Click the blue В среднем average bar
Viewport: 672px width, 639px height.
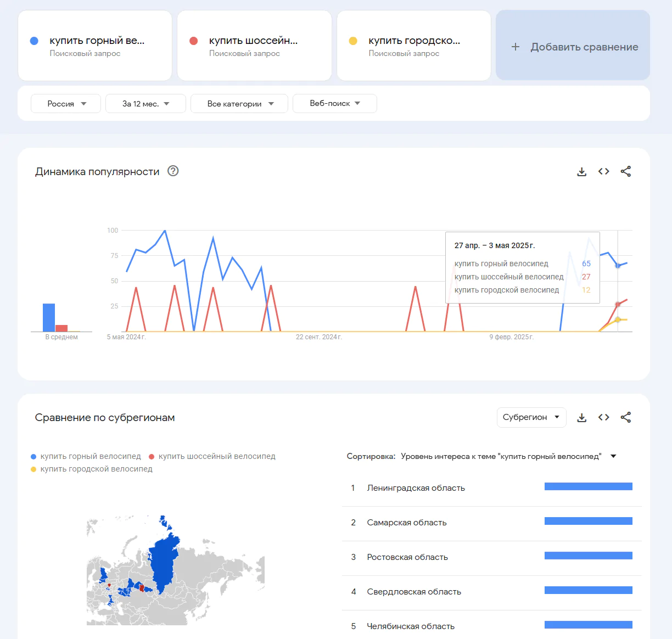tap(49, 317)
